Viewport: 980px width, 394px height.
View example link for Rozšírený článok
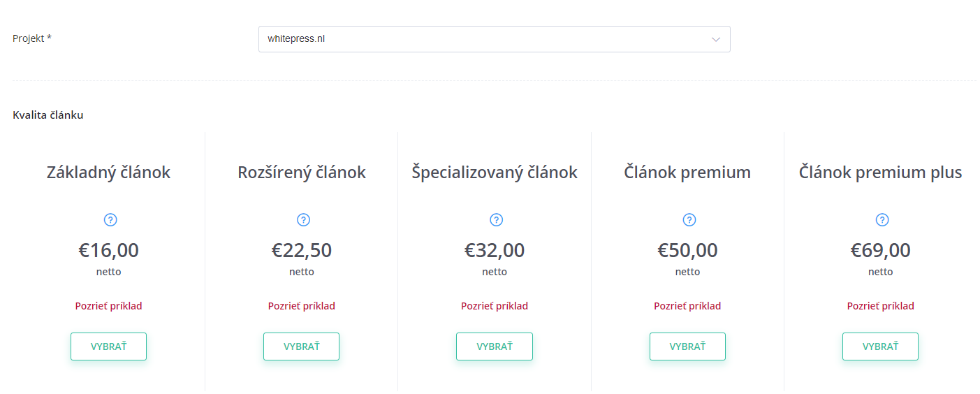(x=302, y=306)
